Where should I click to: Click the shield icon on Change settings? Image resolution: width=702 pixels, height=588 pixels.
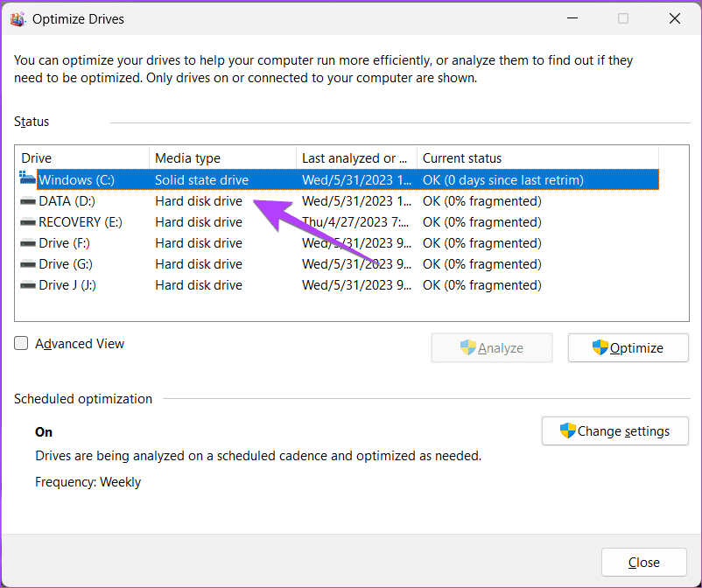click(567, 430)
